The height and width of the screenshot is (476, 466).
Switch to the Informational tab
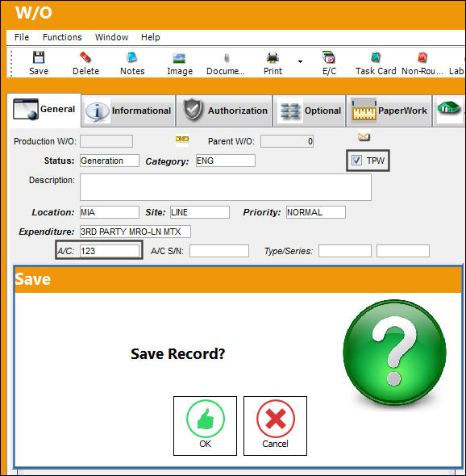[129, 111]
